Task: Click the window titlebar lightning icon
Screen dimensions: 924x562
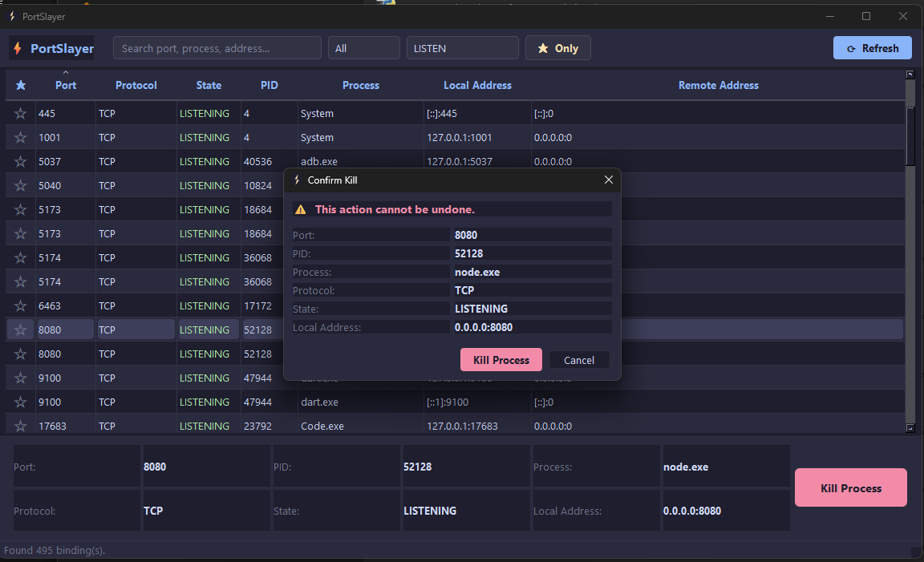Action: click(12, 17)
